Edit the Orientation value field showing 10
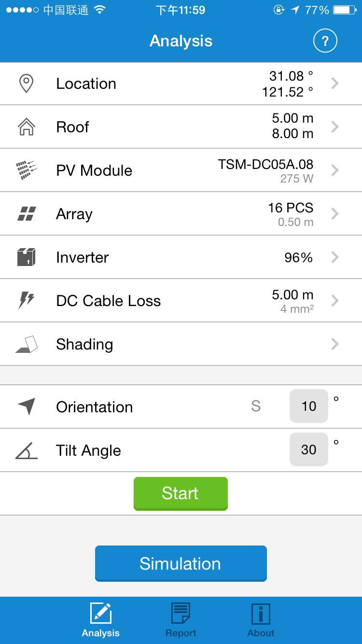Viewport: 362px width, 644px height. (x=309, y=406)
